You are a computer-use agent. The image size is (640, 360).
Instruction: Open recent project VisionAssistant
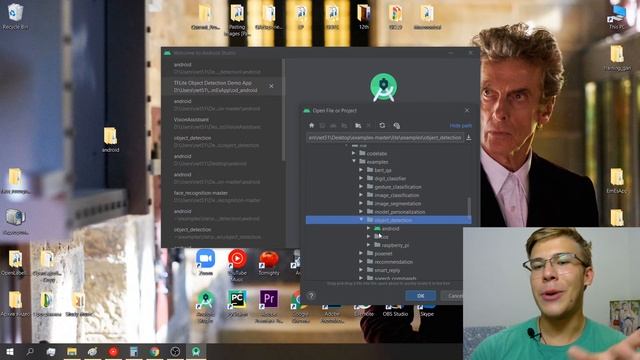(222, 123)
